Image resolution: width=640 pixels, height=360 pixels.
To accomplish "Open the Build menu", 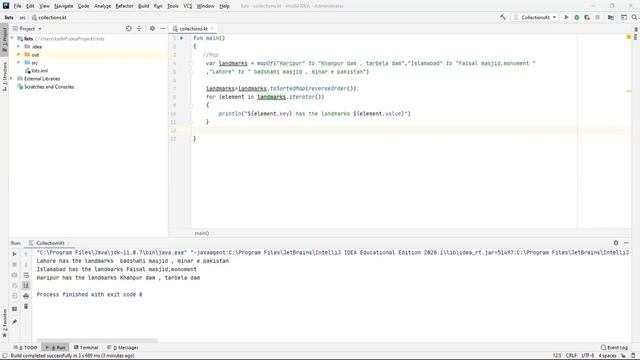I will click(144, 6).
